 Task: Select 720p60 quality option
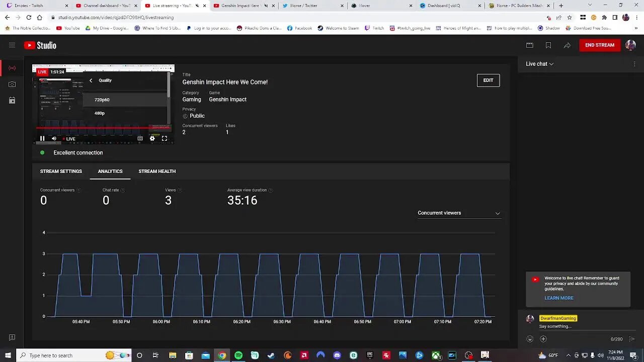tap(125, 100)
